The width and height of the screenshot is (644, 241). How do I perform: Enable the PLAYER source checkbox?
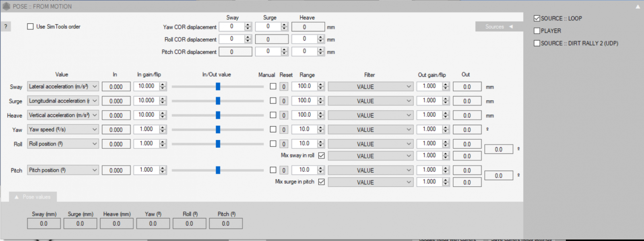537,31
